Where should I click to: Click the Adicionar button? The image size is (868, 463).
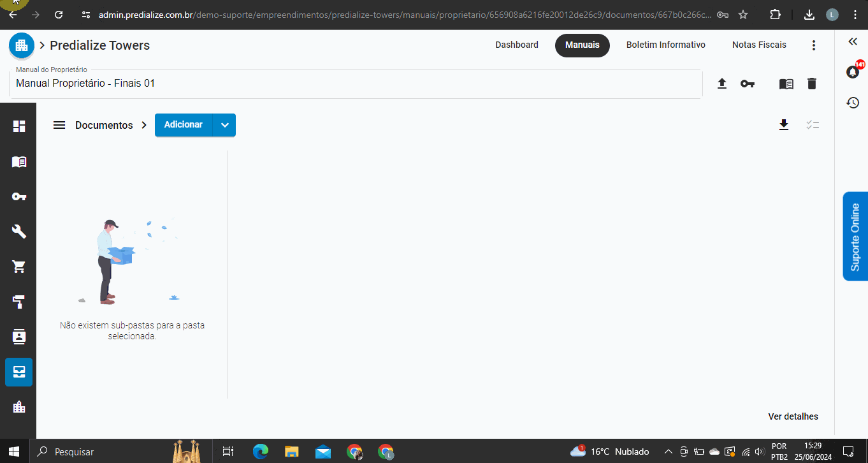click(x=184, y=125)
